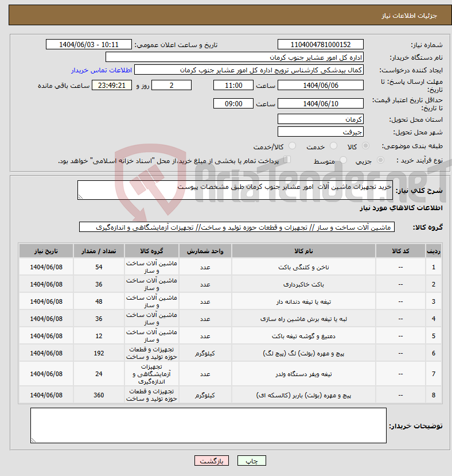
Task: Click the توضیحات خریدار notes textarea
Action: coord(208,425)
